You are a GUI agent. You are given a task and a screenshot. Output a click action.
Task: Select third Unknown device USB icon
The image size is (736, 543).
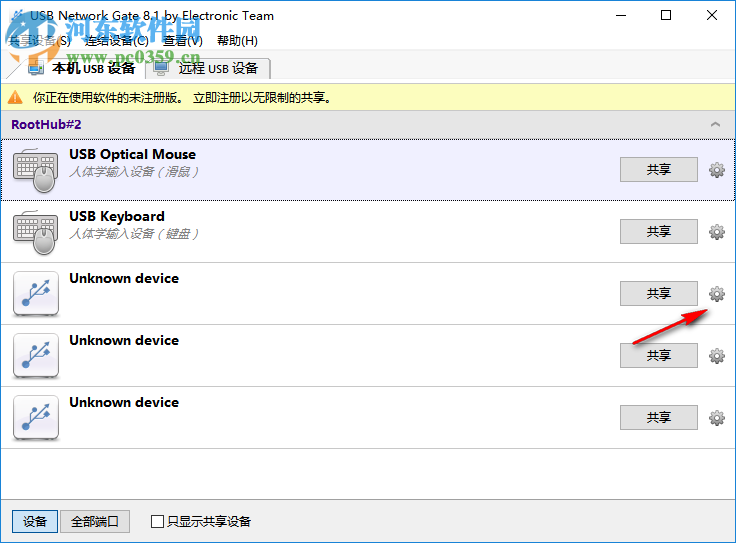(36, 418)
